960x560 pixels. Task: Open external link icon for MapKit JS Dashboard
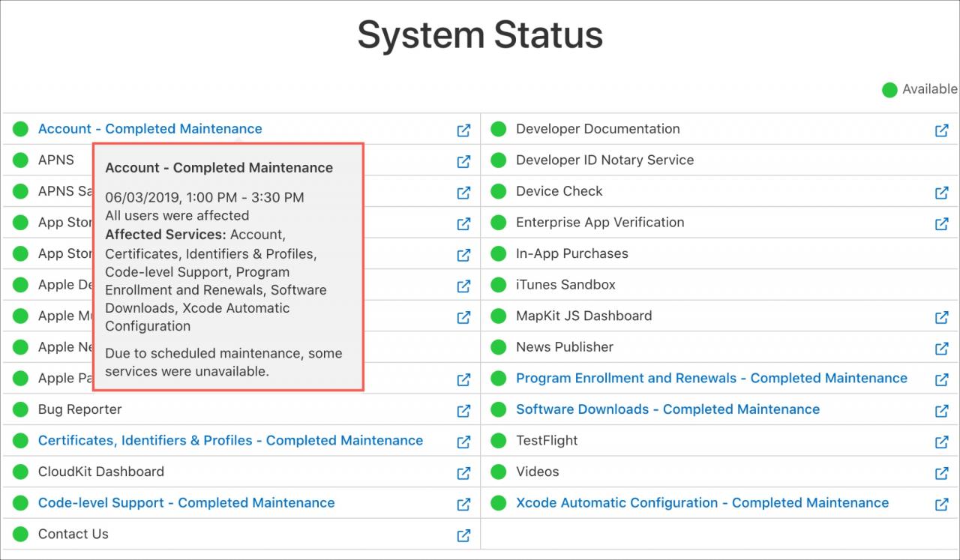point(941,317)
